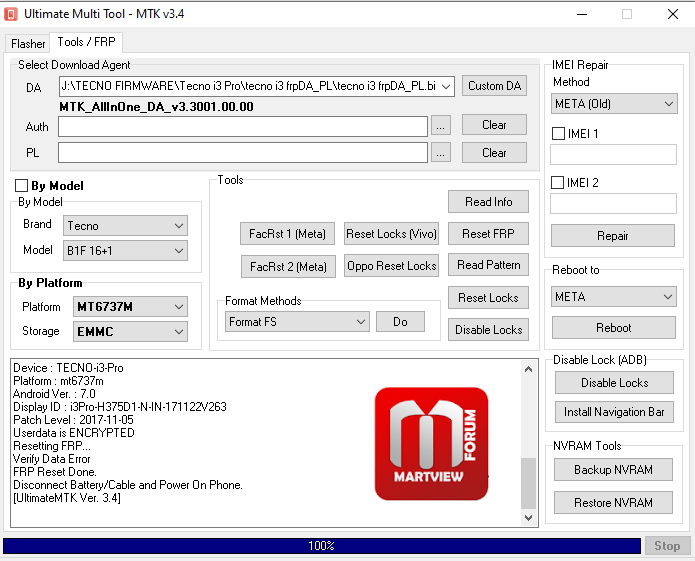Tick the IMEI 2 checkbox
695x561 pixels.
tap(558, 183)
